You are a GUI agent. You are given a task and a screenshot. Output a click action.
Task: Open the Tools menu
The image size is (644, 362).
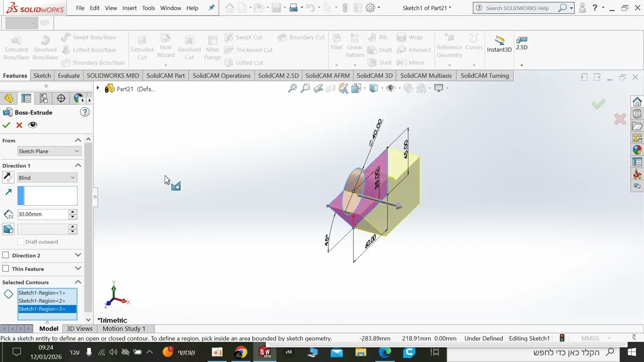point(148,8)
